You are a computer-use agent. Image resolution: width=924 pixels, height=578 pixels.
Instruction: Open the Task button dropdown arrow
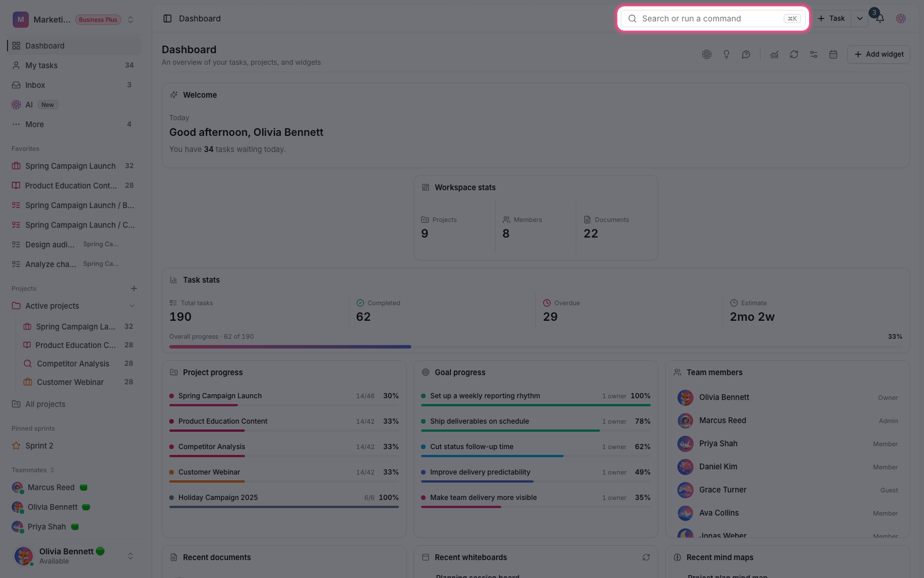coord(859,18)
